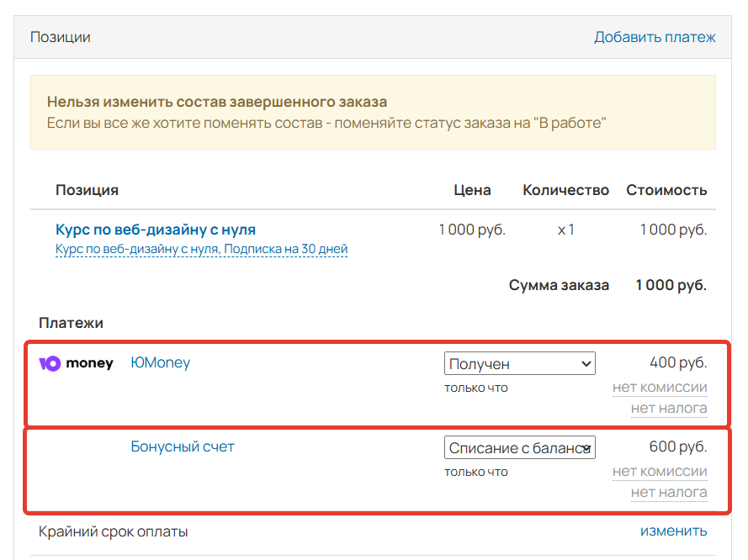Screen dimensions: 748x560
Task: Click the warning text about status "В работе"
Action: pos(326,123)
